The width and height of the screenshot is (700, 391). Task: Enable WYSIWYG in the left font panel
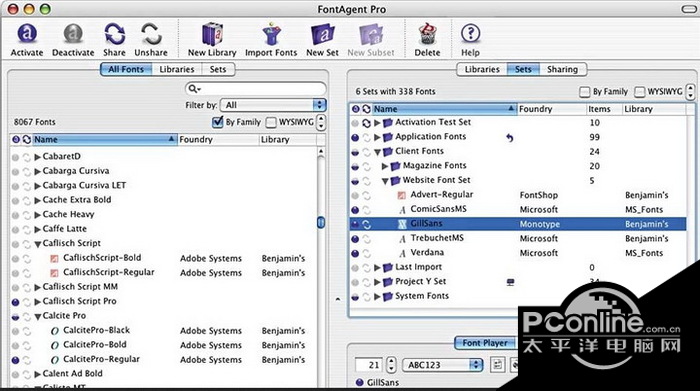[271, 122]
